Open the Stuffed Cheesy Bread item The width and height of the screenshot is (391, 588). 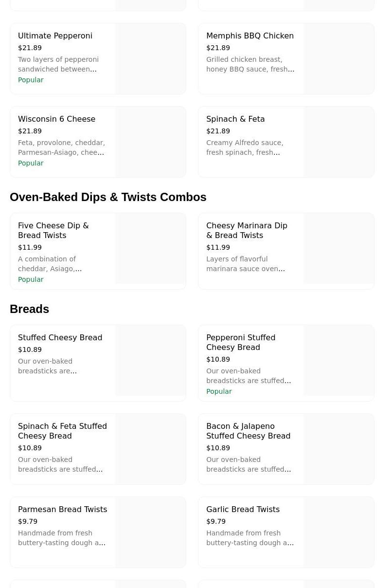[x=60, y=338]
